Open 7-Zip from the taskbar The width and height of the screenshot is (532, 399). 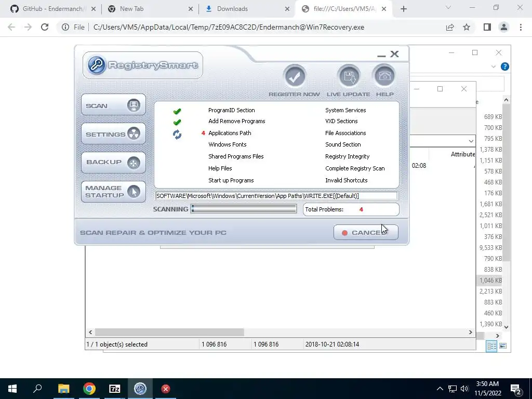[115, 389]
